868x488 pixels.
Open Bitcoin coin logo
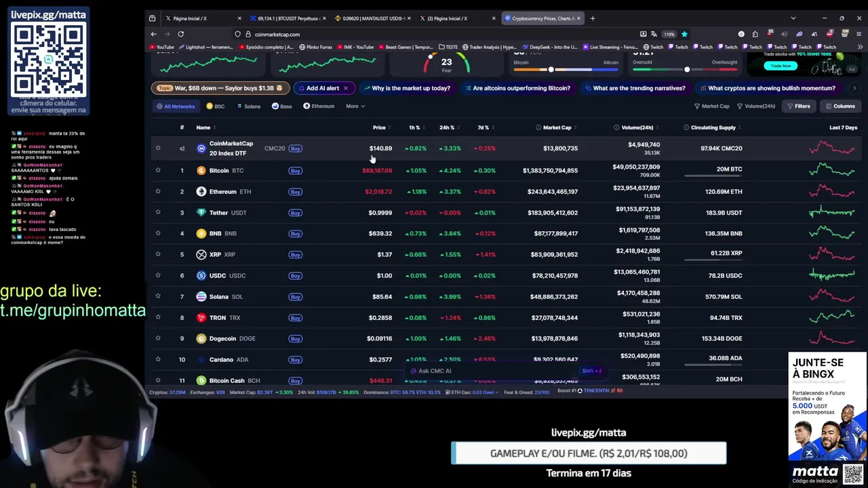pyautogui.click(x=201, y=170)
